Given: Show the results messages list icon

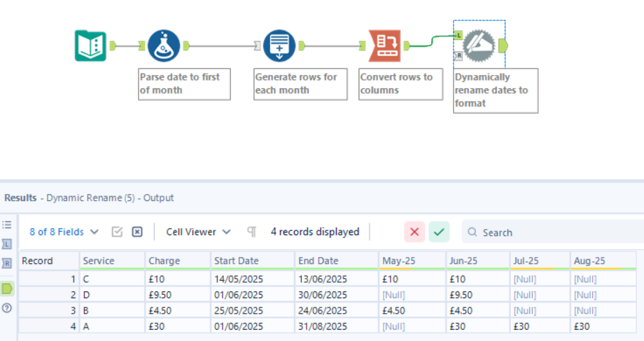Looking at the screenshot, I should (x=7, y=225).
